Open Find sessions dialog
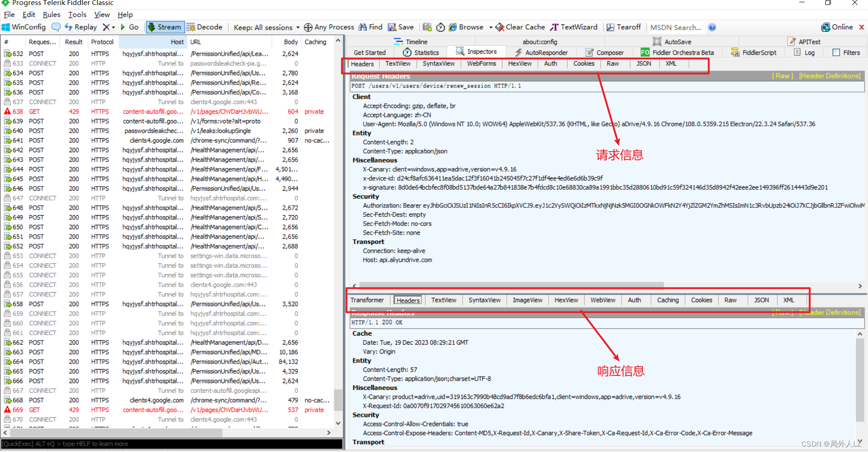868x452 pixels. (x=370, y=27)
